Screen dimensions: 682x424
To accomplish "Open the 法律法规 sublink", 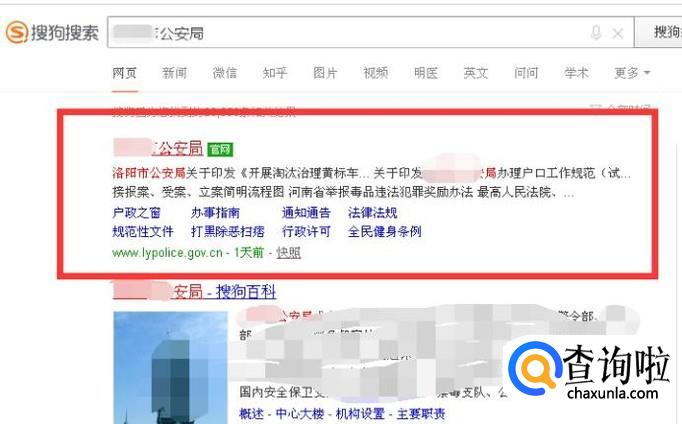I will coord(373,213).
